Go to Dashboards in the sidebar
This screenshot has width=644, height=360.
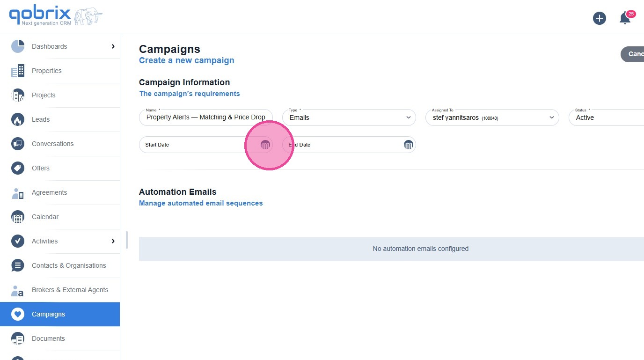point(60,46)
